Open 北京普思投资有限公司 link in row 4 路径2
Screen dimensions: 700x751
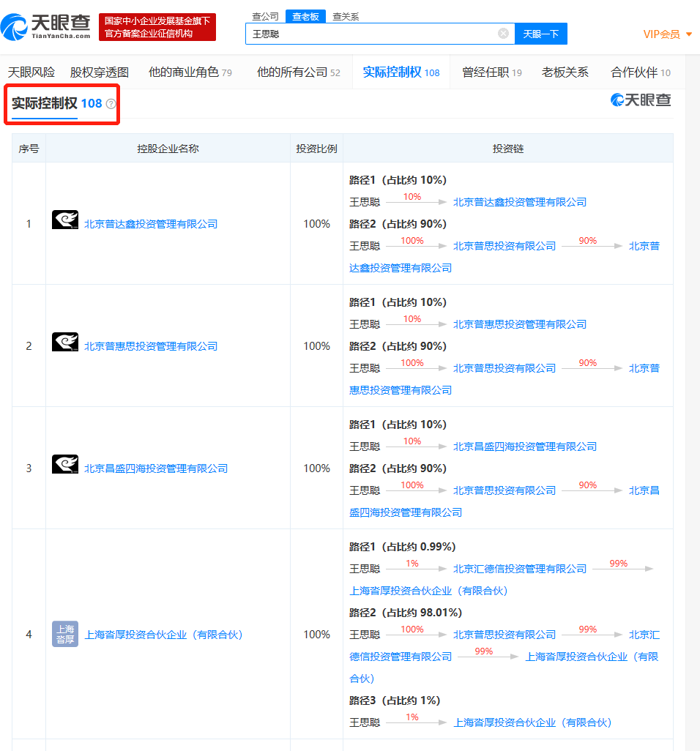click(504, 635)
